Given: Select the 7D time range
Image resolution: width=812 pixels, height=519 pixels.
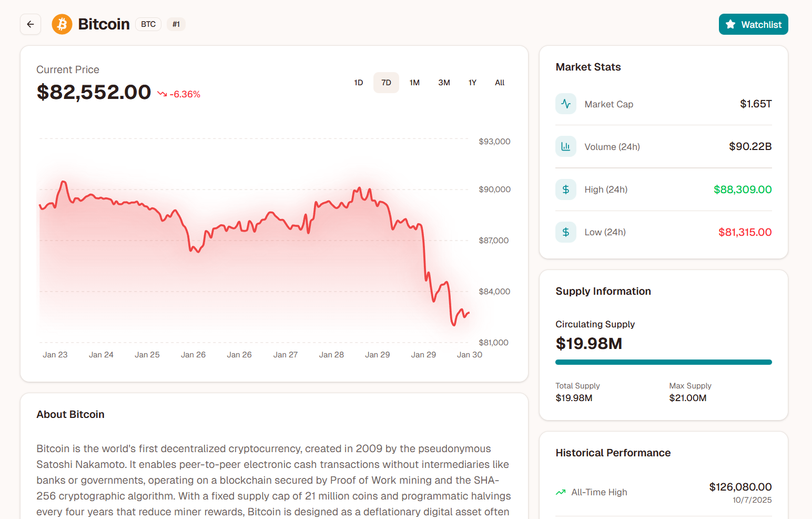Looking at the screenshot, I should click(386, 83).
